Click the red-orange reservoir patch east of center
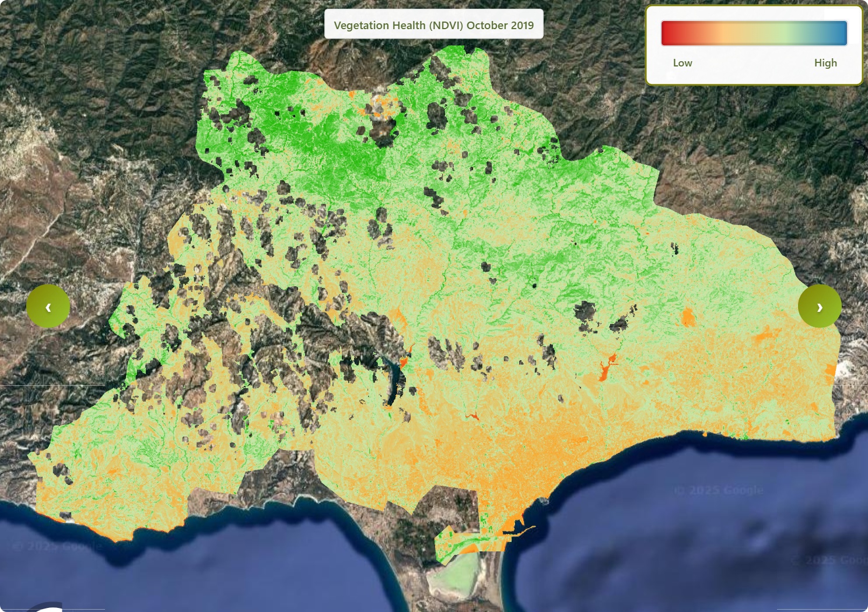The height and width of the screenshot is (612, 868). pos(607,367)
